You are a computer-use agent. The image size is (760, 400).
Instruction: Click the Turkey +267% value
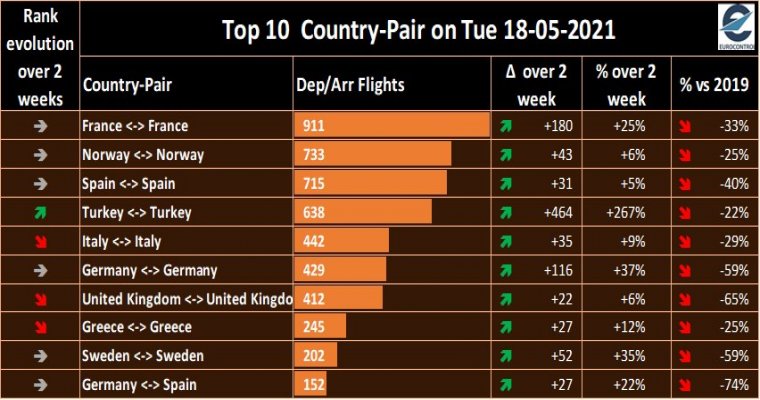(x=626, y=212)
